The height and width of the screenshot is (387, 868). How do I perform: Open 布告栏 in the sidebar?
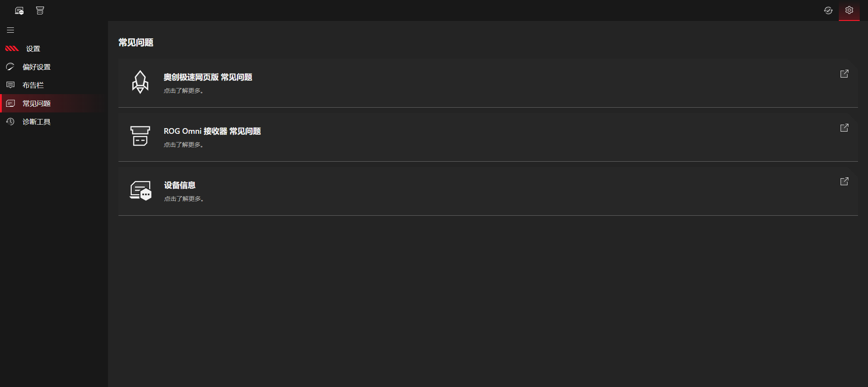click(x=33, y=85)
